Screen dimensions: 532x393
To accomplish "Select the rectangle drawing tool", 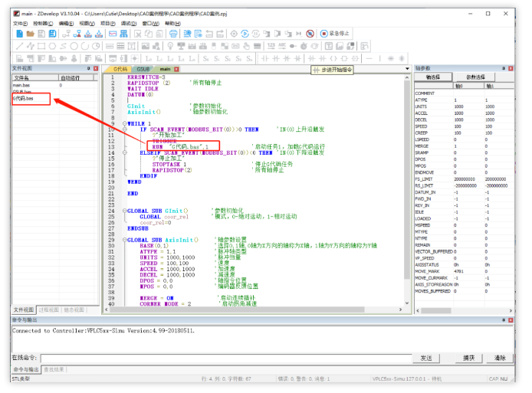I will tap(41, 46).
